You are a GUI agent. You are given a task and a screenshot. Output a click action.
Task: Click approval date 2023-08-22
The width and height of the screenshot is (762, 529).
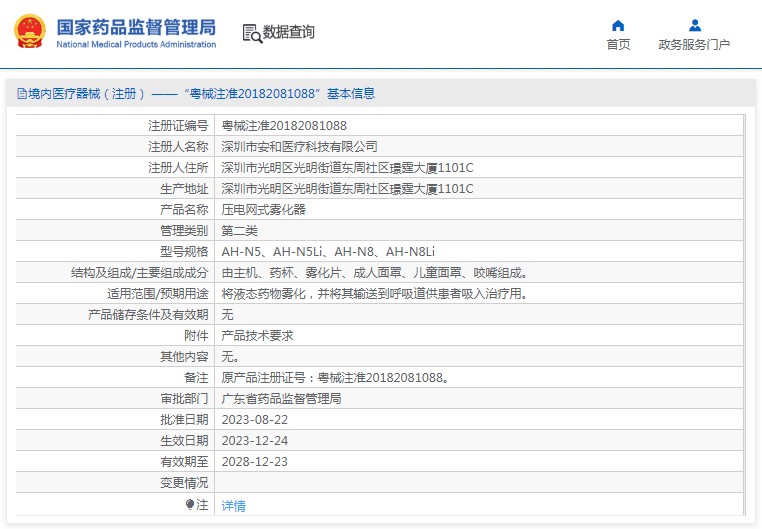[x=255, y=420]
